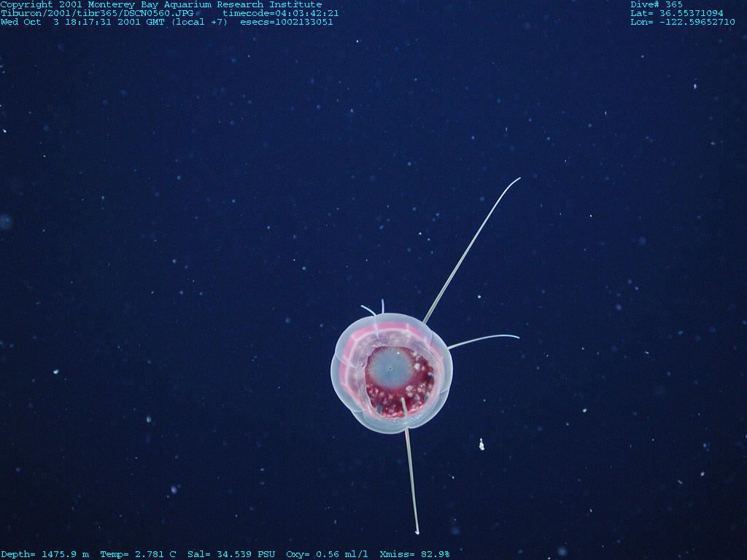Image resolution: width=747 pixels, height=560 pixels.
Task: Click the copyright Monterey Bay Aquarium text
Action: click(x=160, y=4)
